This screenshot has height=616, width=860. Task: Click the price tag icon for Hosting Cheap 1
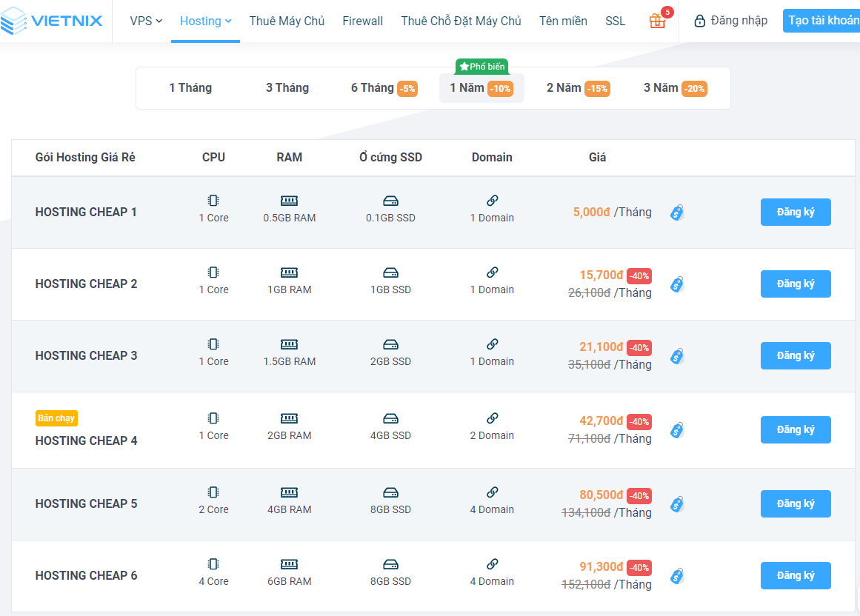(677, 212)
